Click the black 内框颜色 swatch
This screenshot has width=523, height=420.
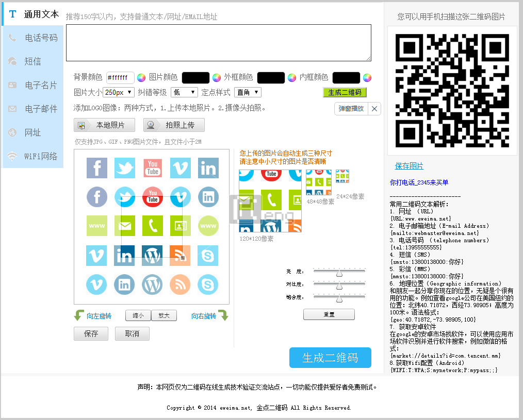pyautogui.click(x=346, y=78)
